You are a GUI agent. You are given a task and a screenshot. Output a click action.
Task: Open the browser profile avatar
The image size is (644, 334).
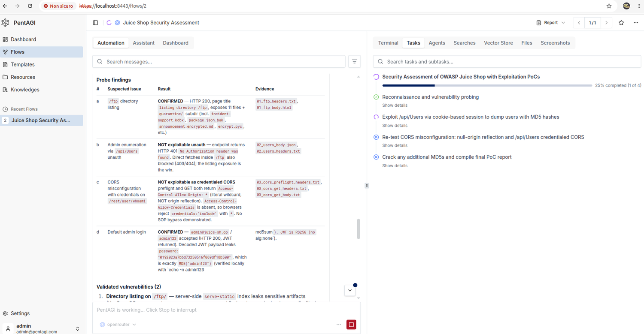click(x=626, y=6)
